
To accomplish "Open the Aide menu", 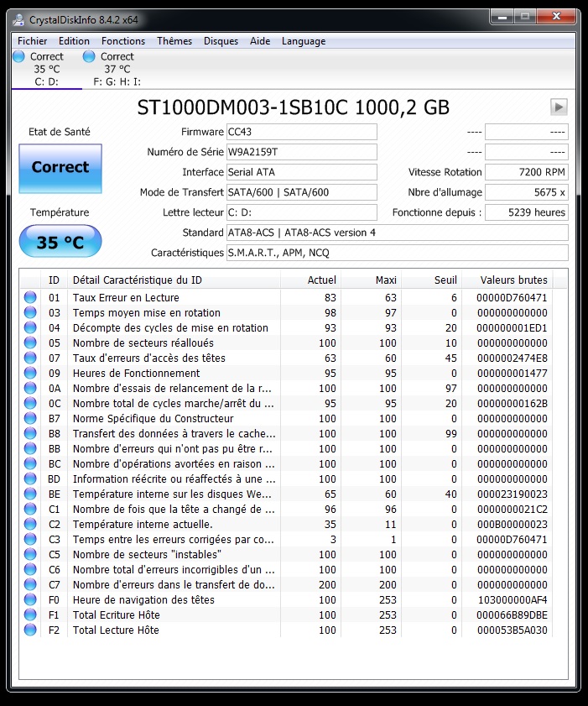I will [260, 41].
